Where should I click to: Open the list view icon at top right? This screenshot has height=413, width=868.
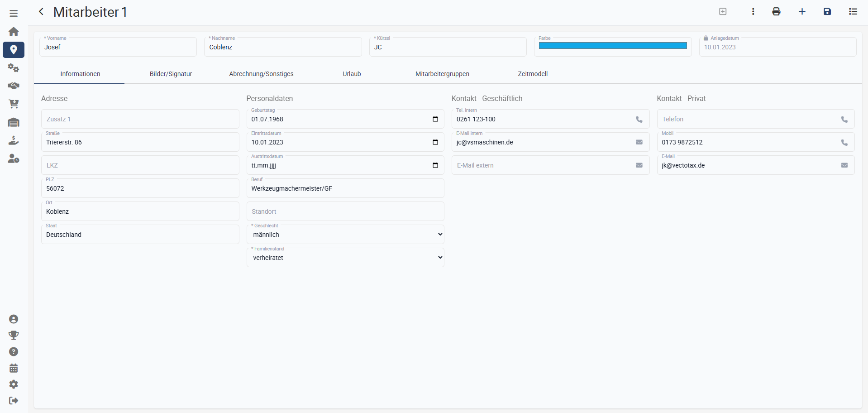(x=853, y=12)
